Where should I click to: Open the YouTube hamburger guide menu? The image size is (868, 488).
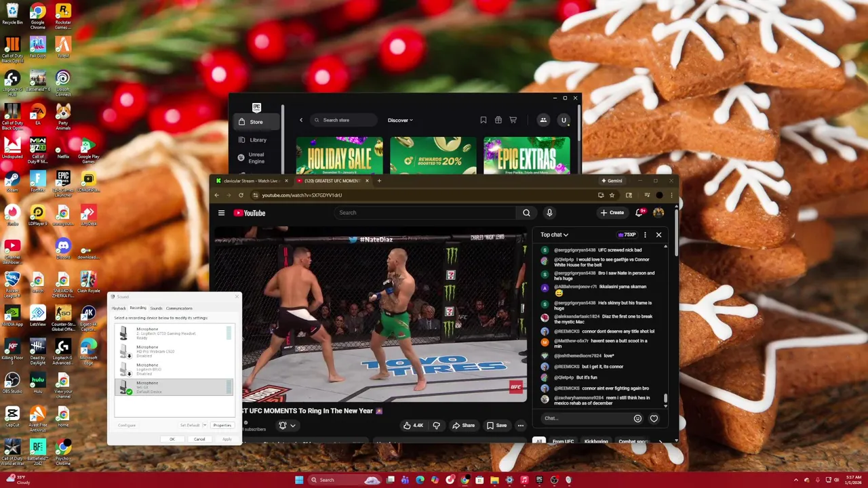click(x=221, y=213)
